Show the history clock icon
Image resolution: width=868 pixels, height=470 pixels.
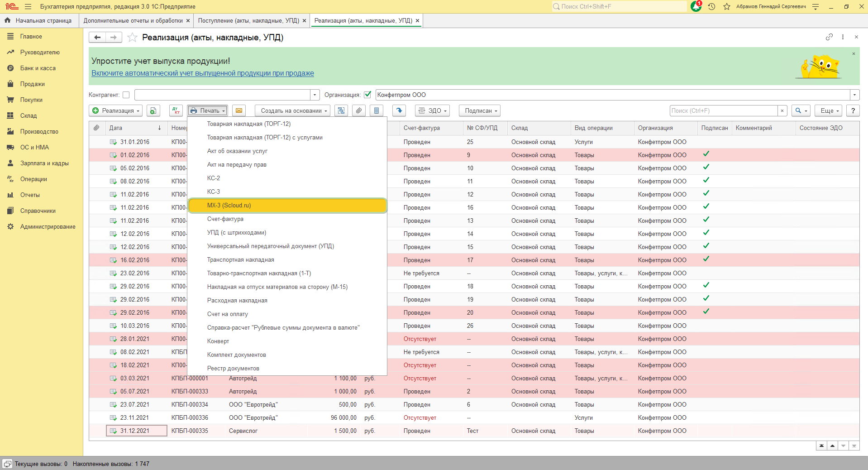711,7
